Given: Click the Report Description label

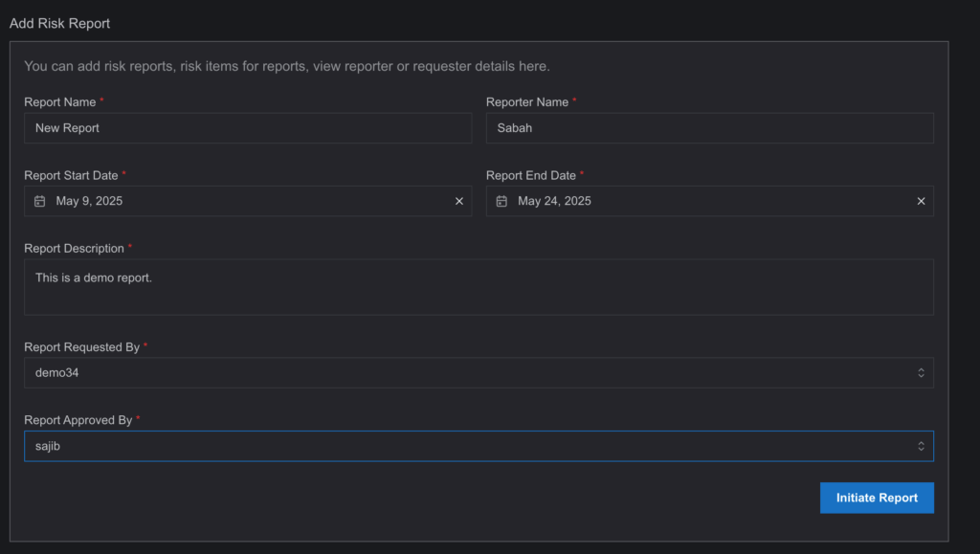Looking at the screenshot, I should pyautogui.click(x=75, y=249).
